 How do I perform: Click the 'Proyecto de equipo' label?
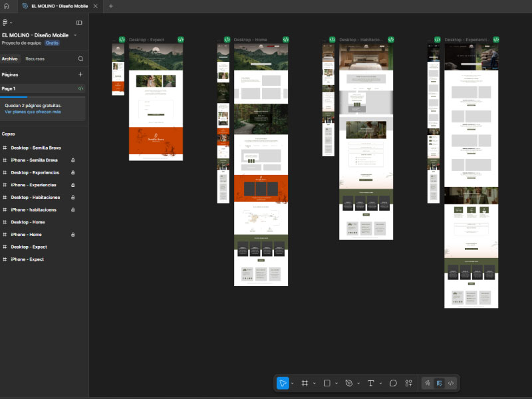tap(21, 43)
